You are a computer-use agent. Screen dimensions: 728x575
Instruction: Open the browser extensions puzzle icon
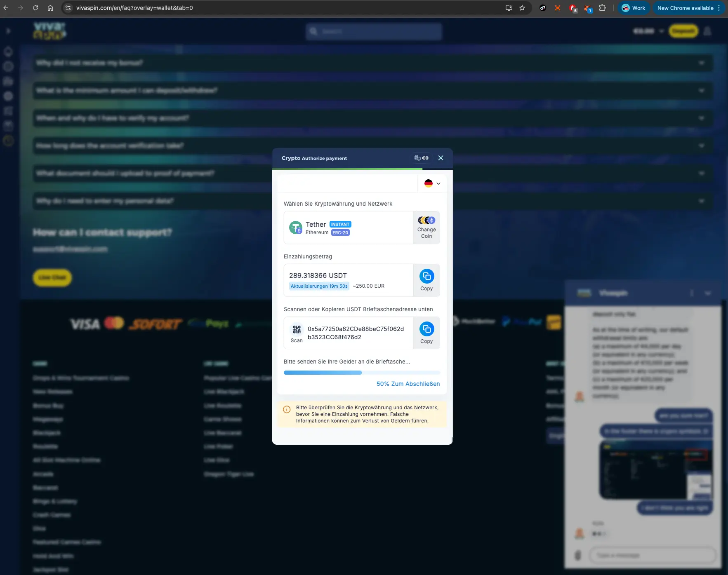[x=603, y=8]
